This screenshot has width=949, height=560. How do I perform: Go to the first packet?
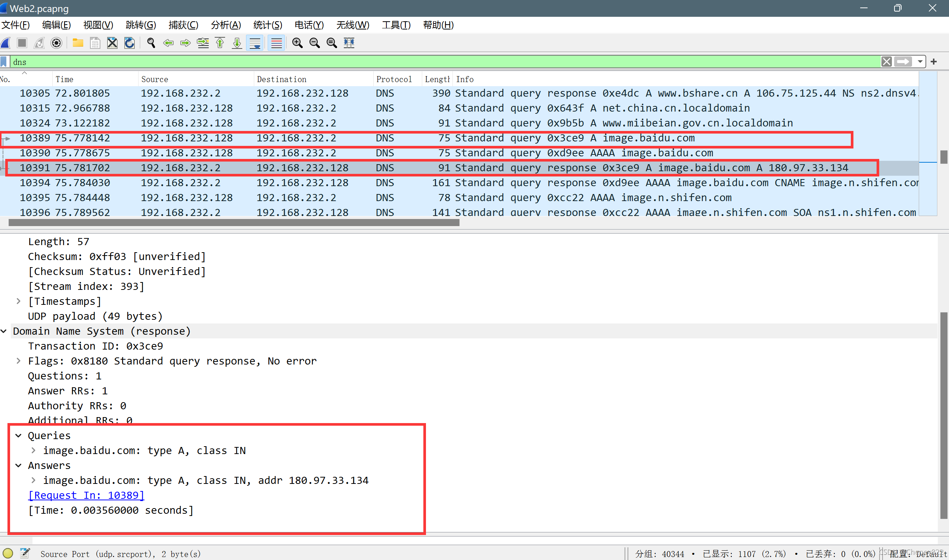point(220,43)
